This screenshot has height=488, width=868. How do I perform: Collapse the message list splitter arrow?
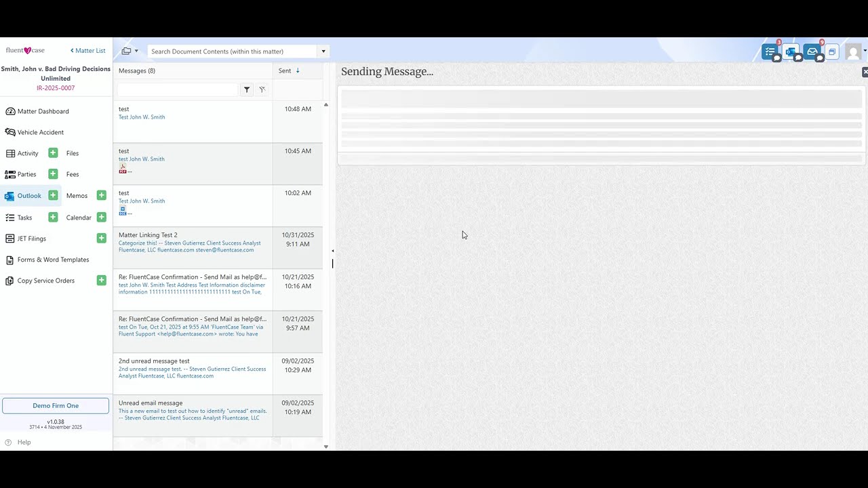point(332,251)
